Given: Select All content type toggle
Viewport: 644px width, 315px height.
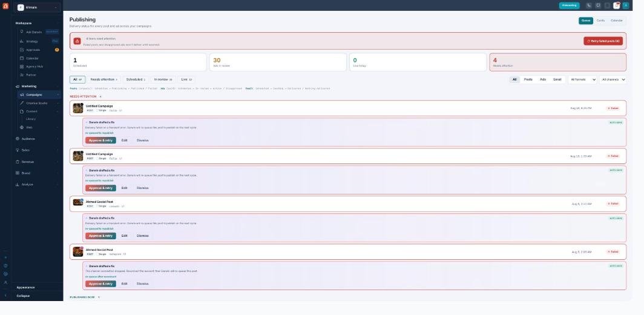Looking at the screenshot, I should coord(514,79).
